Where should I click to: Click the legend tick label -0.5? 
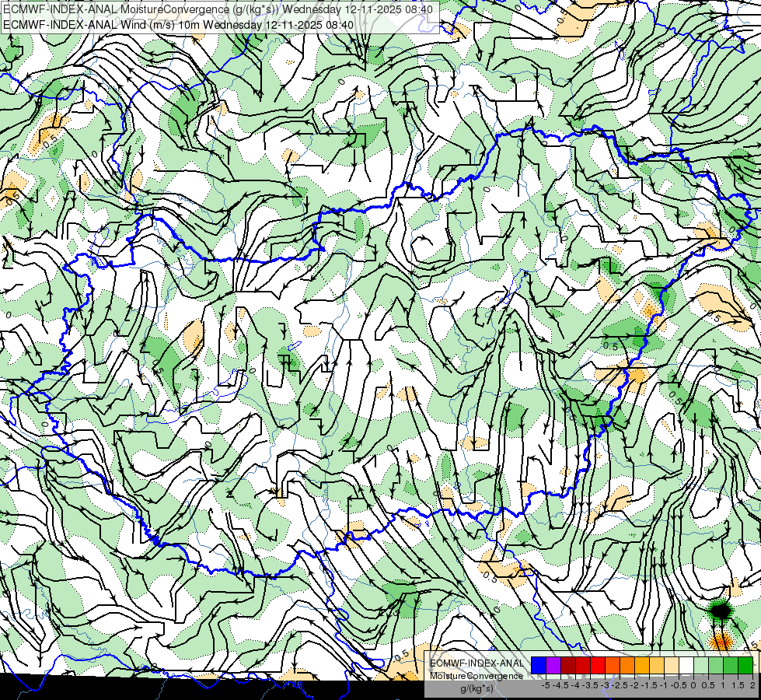click(678, 685)
